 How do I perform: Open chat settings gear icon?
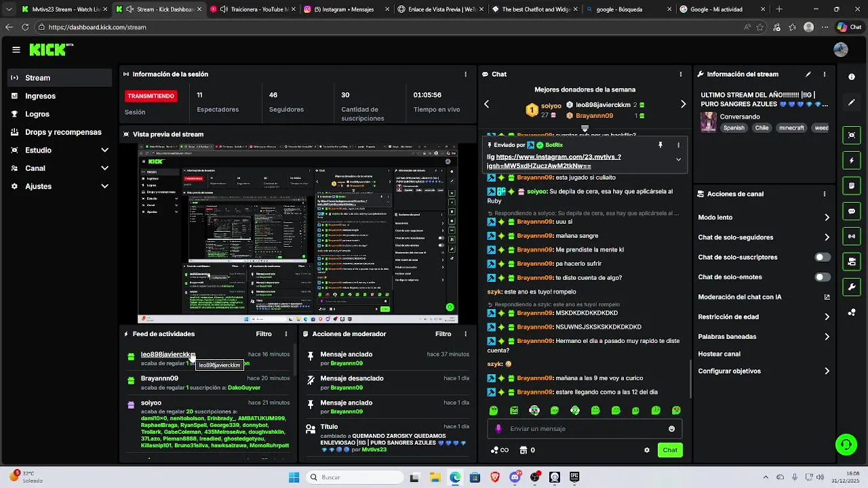pyautogui.click(x=647, y=450)
